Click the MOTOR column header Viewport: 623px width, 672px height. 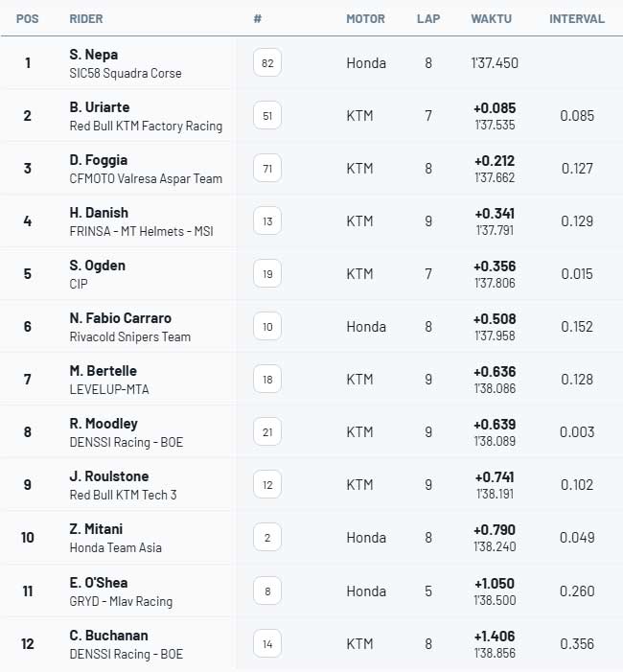[x=365, y=19]
